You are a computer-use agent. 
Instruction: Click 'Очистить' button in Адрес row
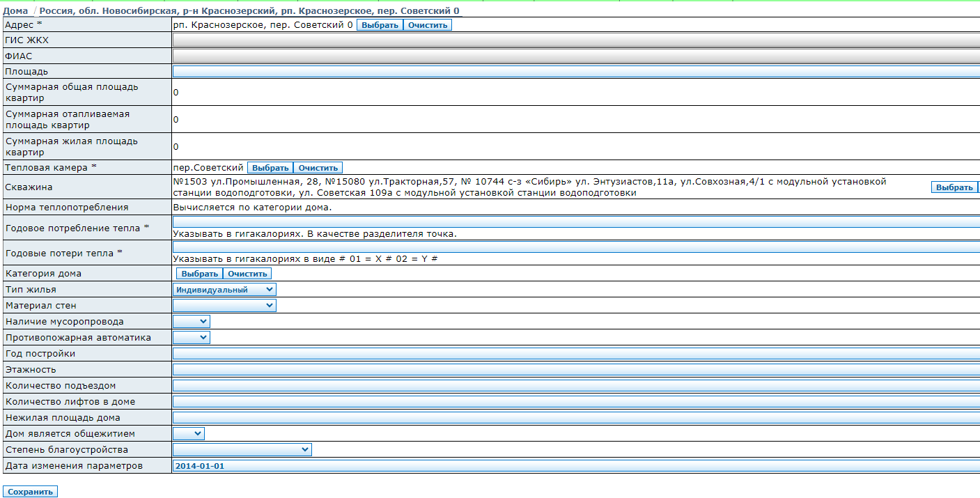(428, 25)
